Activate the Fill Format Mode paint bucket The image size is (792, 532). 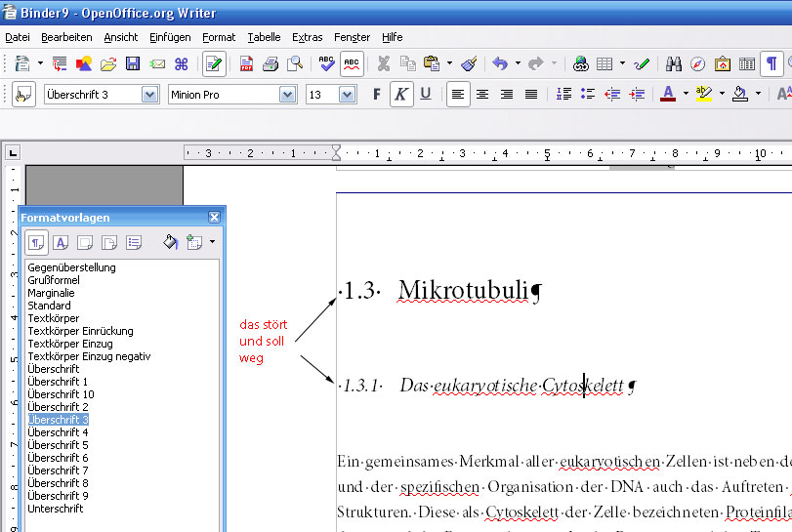point(170,242)
